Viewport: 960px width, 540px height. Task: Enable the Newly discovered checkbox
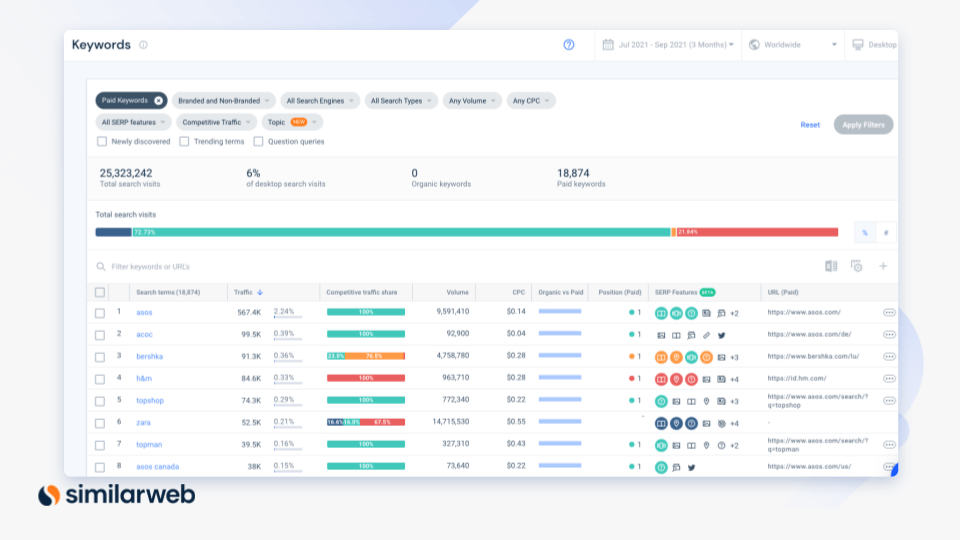point(102,142)
